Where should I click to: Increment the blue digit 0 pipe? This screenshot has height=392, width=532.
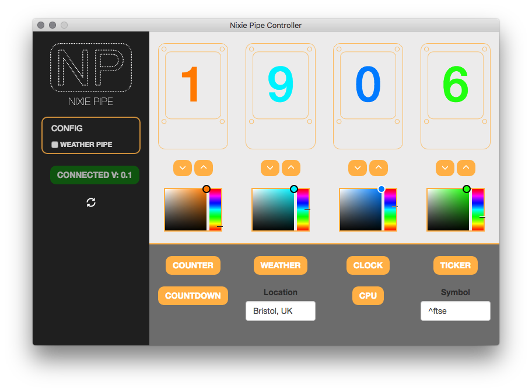point(379,168)
